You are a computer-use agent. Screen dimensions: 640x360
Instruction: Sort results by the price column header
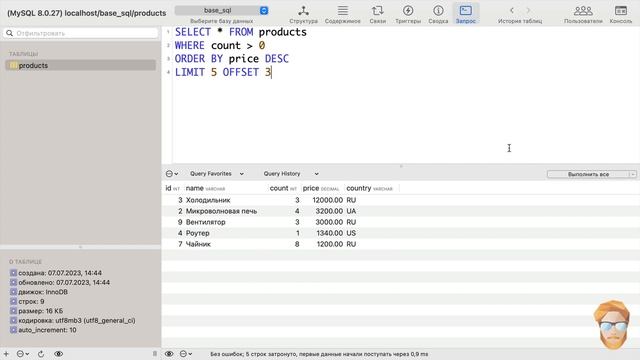[x=321, y=188]
